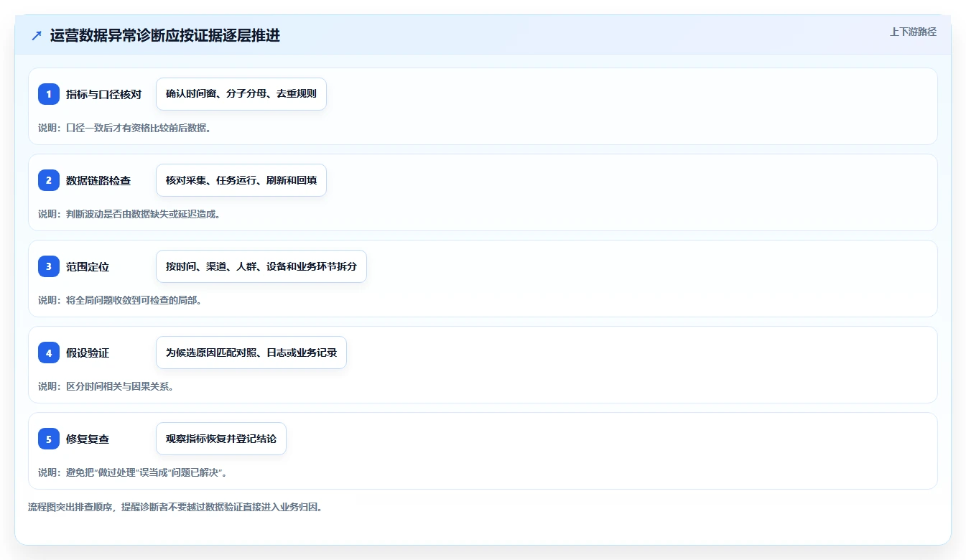Click step number badge 2
This screenshot has height=560, width=966.
pyautogui.click(x=49, y=180)
